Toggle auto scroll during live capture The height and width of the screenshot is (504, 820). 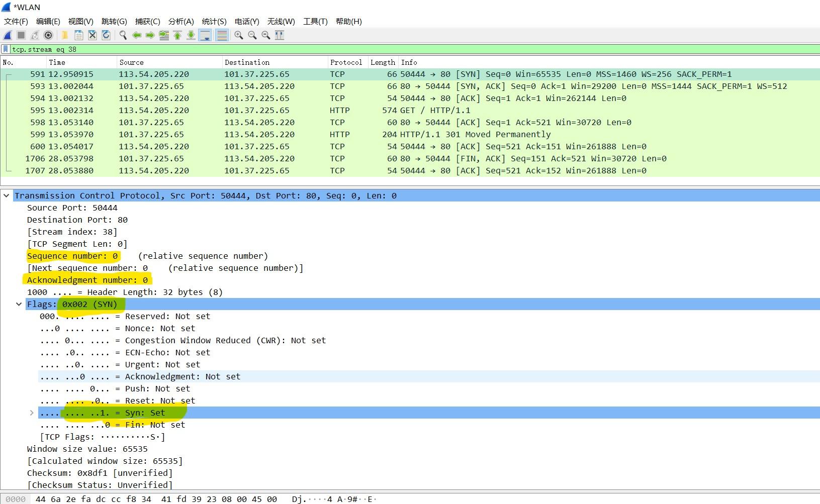tap(205, 35)
